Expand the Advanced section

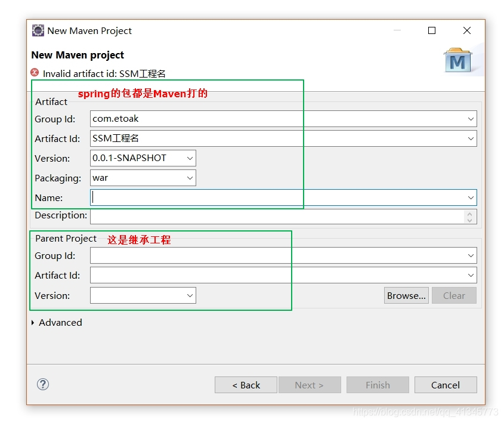pos(33,322)
